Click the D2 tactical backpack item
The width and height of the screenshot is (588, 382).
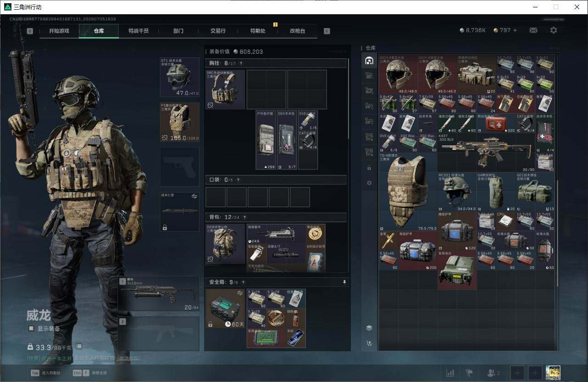(x=225, y=244)
